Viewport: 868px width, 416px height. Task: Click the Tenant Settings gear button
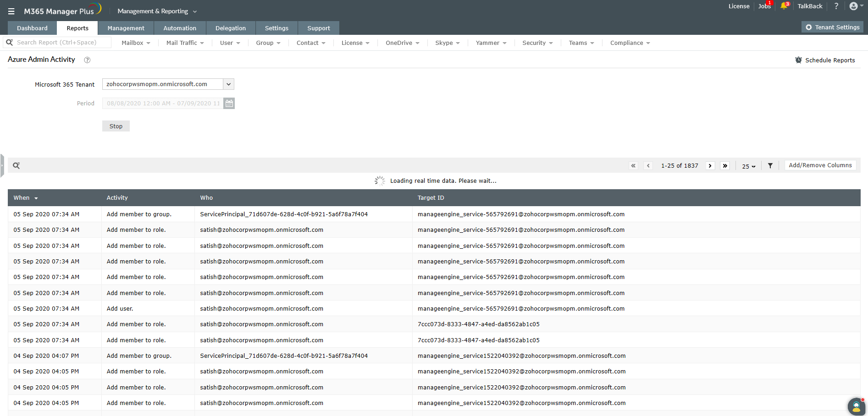pos(832,27)
